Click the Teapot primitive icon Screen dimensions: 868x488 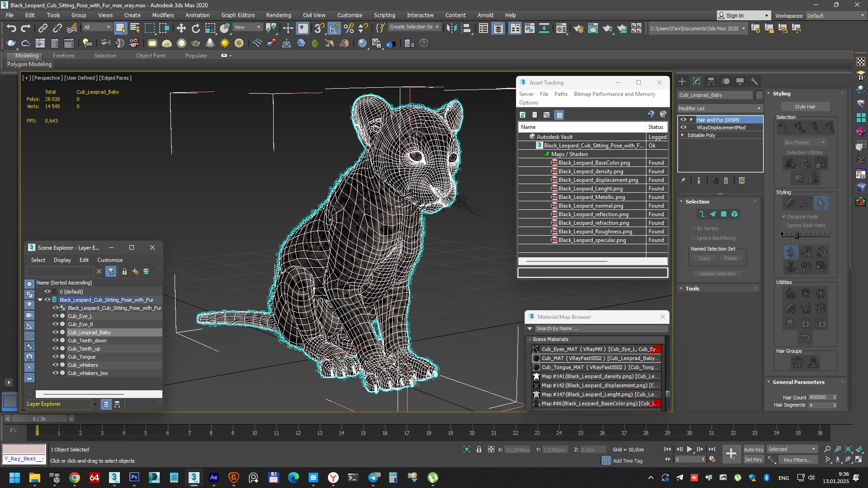pos(195,43)
